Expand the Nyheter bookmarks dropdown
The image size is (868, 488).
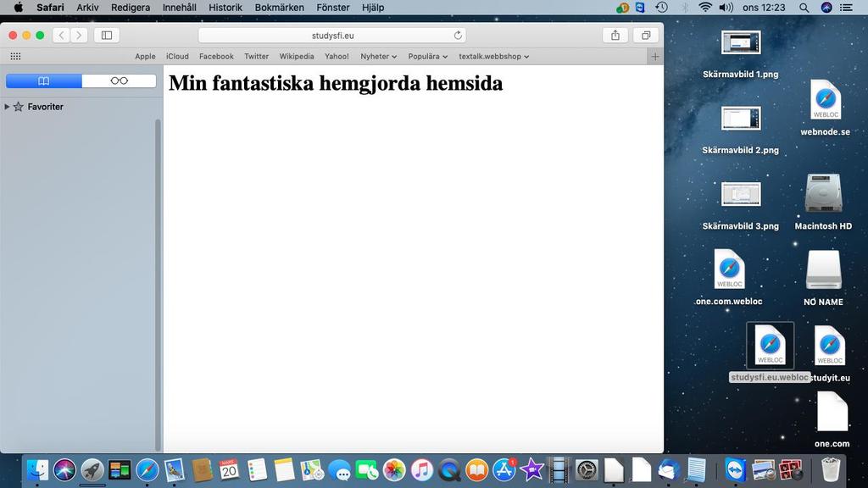tap(379, 57)
